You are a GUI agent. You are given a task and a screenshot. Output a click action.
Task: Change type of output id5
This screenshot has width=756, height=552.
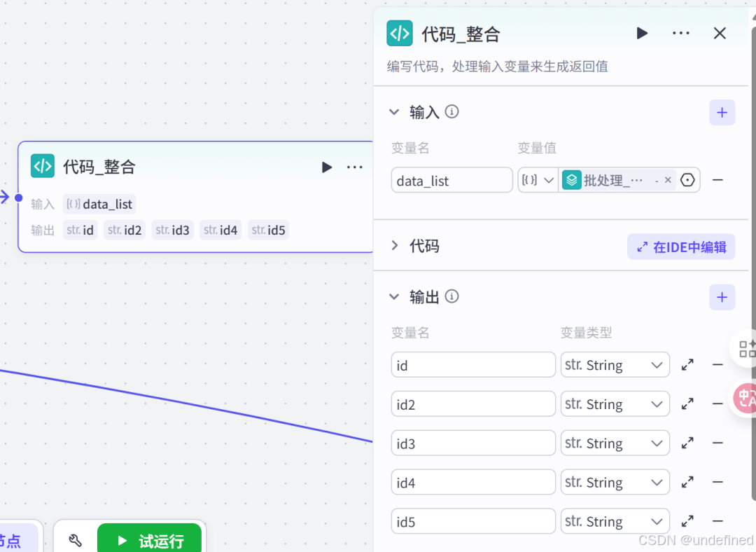pos(615,521)
